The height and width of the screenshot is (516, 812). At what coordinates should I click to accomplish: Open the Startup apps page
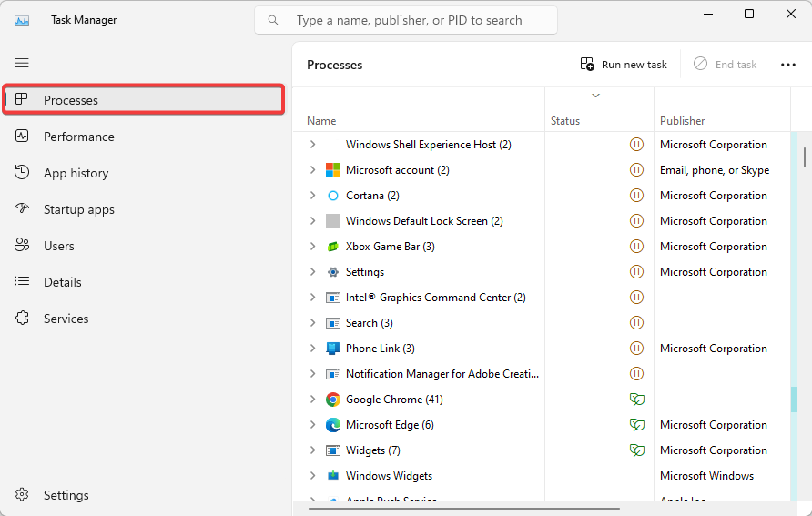pos(78,209)
